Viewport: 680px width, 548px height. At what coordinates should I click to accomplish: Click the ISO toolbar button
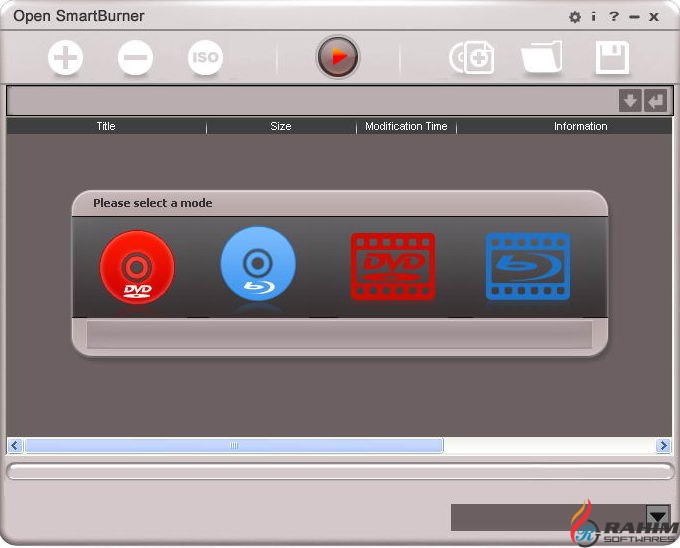click(x=205, y=58)
